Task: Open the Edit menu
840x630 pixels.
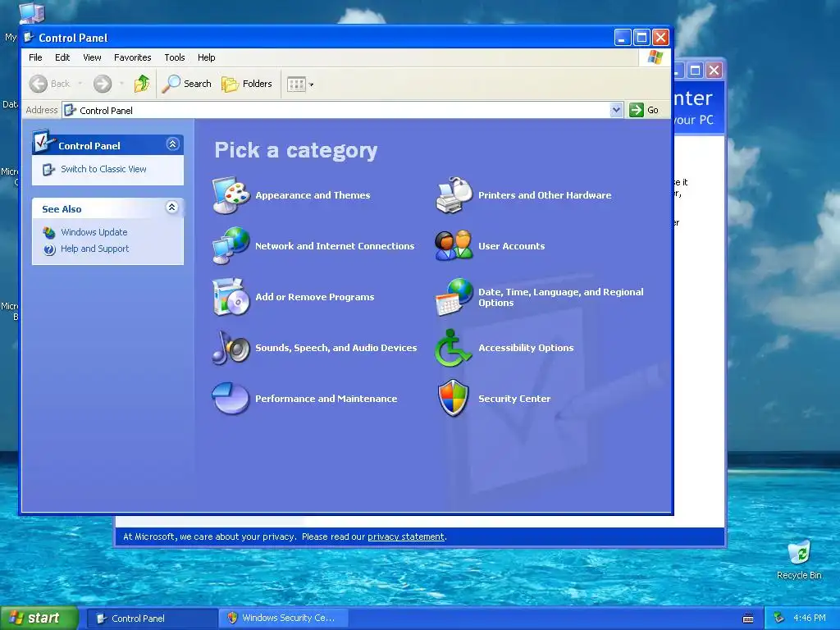Action: pyautogui.click(x=62, y=57)
